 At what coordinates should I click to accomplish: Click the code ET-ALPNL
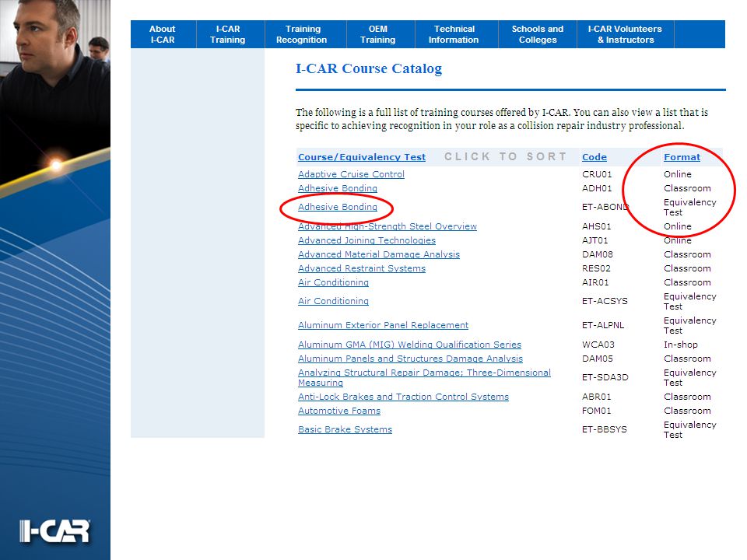click(602, 325)
